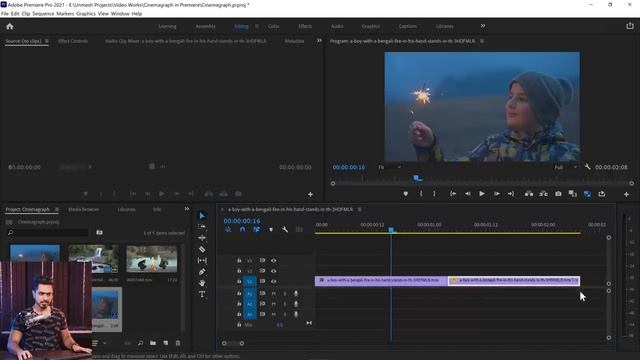Viewport: 640px width, 360px height.
Task: Select the Pen tool
Action: (x=202, y=271)
